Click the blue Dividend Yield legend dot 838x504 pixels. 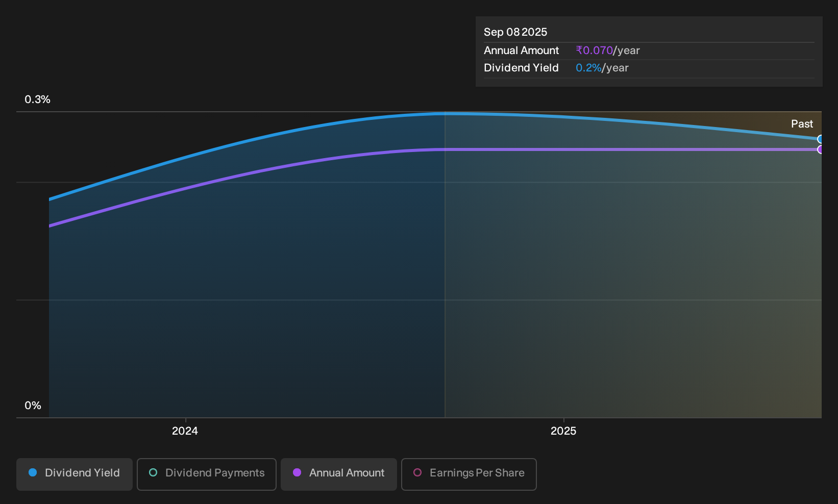pyautogui.click(x=33, y=472)
